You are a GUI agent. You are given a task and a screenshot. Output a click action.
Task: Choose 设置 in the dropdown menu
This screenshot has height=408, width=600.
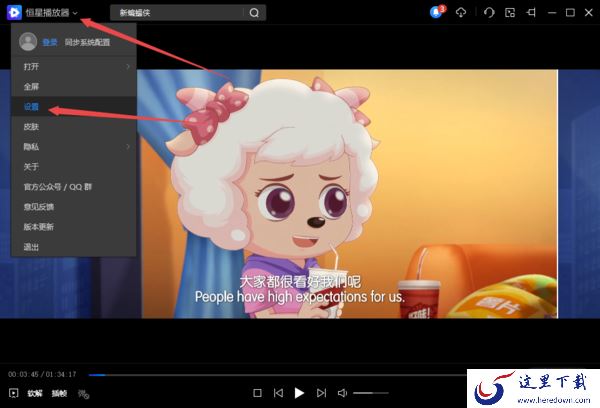point(74,106)
